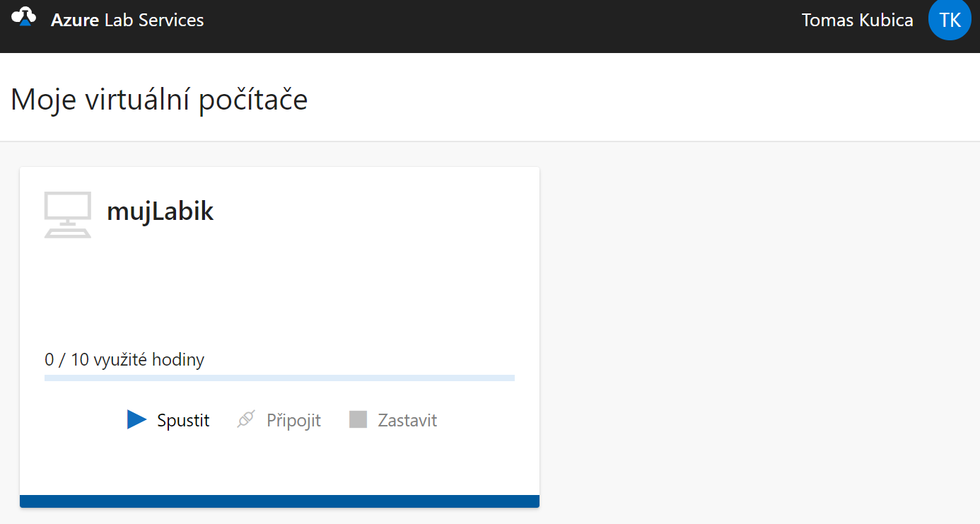
Task: Select the Zastavit text label
Action: (407, 420)
